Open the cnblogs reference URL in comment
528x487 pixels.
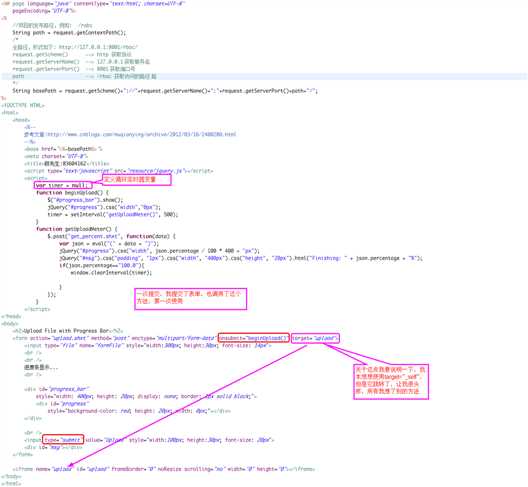(141, 134)
